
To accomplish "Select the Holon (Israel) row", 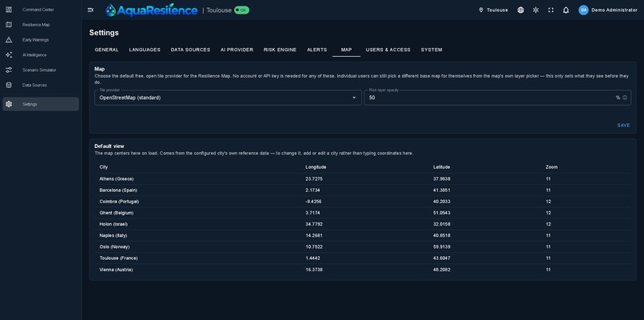I will 363,224.
